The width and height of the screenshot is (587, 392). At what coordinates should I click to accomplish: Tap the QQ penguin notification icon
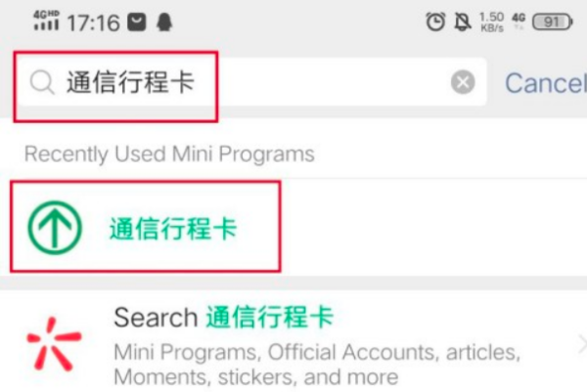pyautogui.click(x=164, y=22)
